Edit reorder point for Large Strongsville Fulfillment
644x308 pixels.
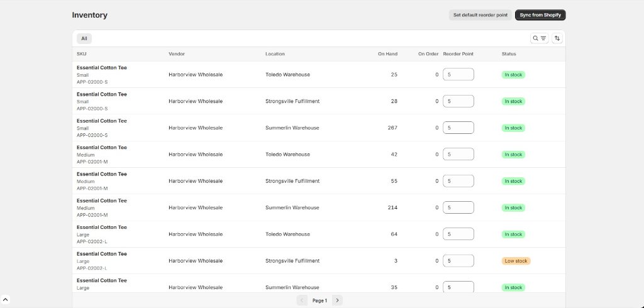458,261
